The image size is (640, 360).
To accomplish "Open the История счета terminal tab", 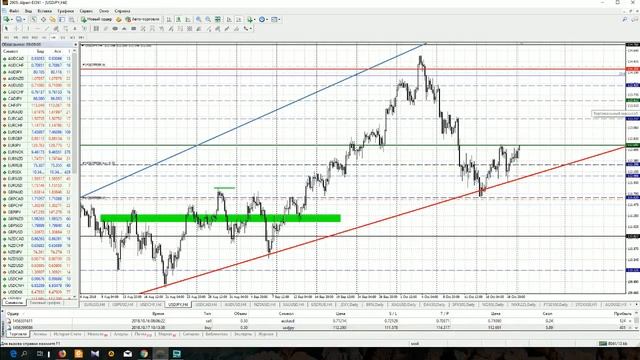I will [x=67, y=334].
